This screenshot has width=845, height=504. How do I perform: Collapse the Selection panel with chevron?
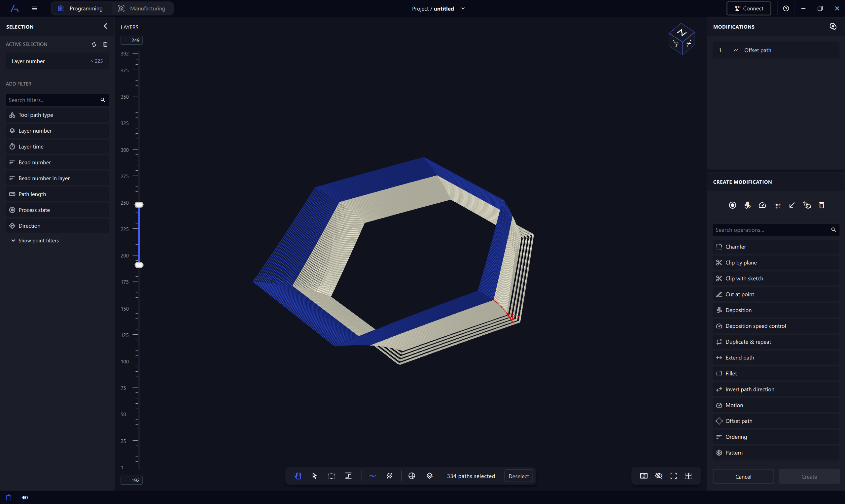(105, 26)
